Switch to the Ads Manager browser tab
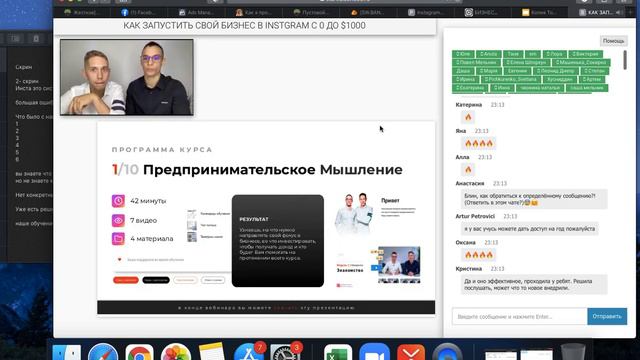 pyautogui.click(x=196, y=13)
